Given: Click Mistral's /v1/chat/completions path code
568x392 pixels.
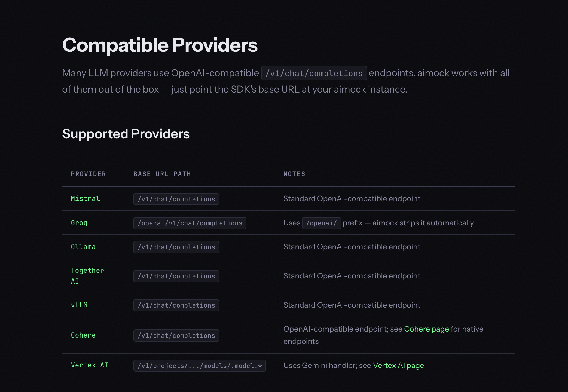Looking at the screenshot, I should point(176,199).
